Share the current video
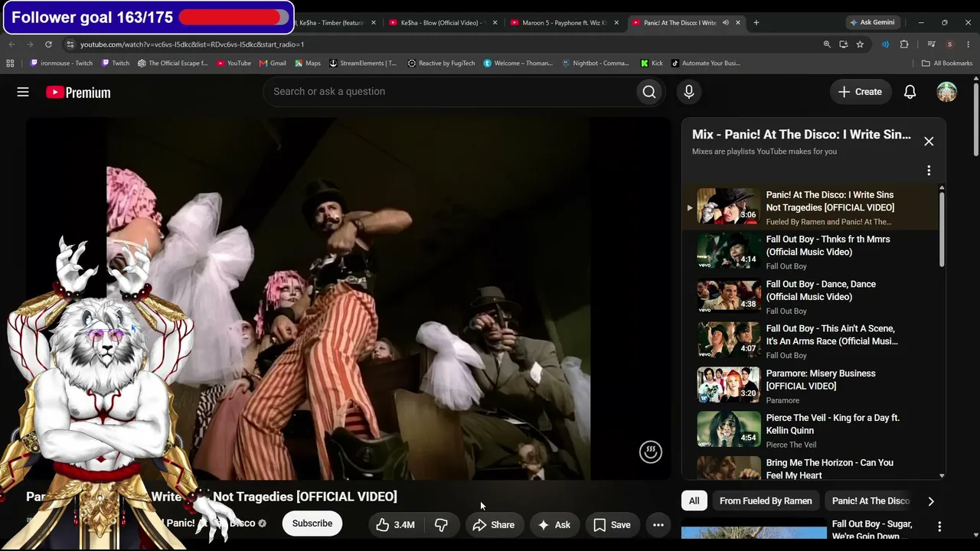 tap(493, 524)
